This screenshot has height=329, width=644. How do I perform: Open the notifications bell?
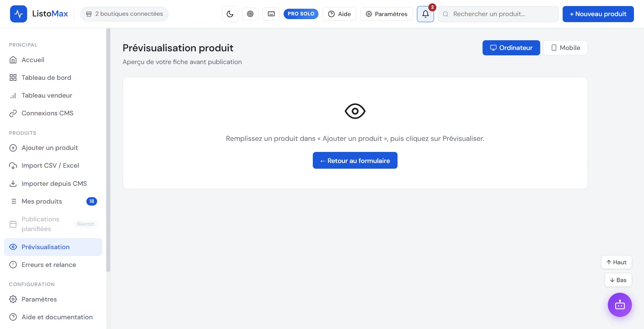(x=425, y=14)
